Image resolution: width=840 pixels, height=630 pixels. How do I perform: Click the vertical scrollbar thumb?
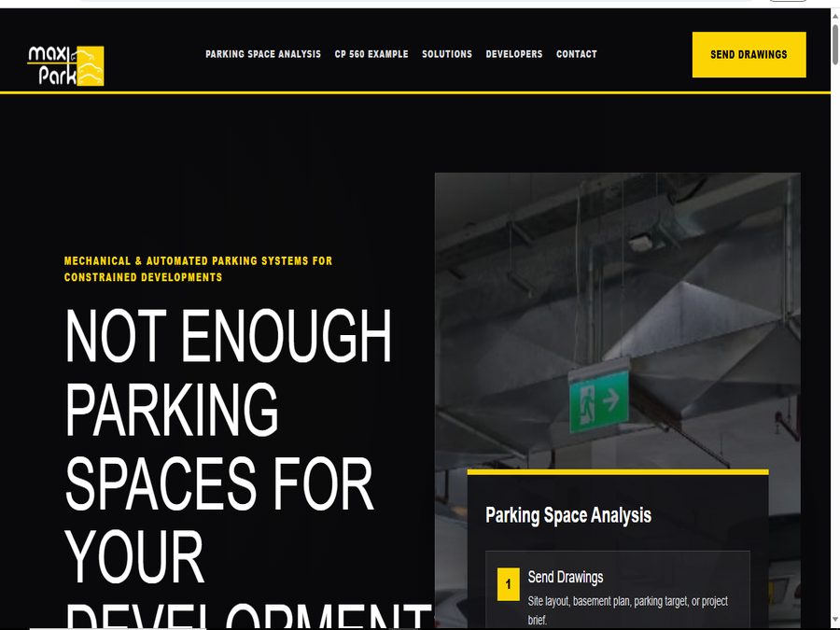pos(835,45)
